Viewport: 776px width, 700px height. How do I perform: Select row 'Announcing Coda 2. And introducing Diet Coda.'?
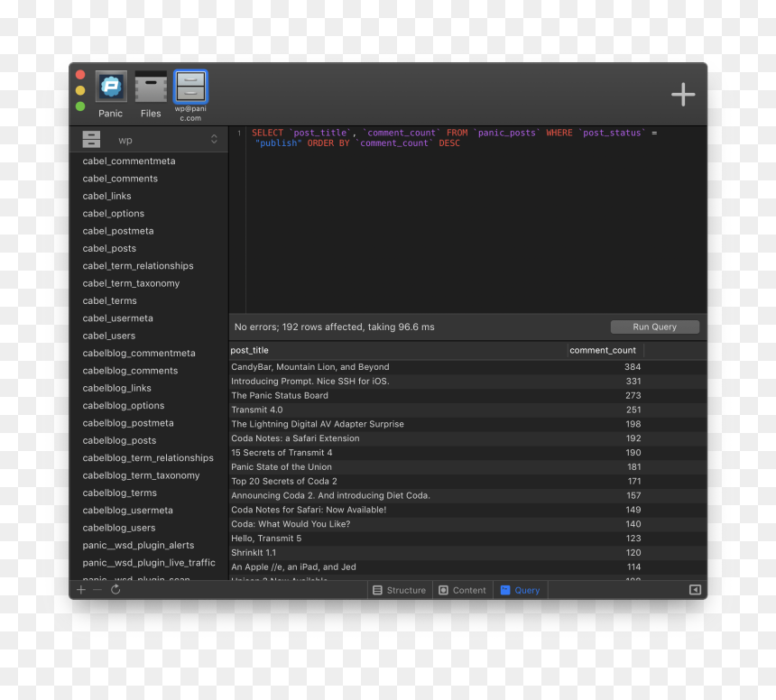(467, 496)
